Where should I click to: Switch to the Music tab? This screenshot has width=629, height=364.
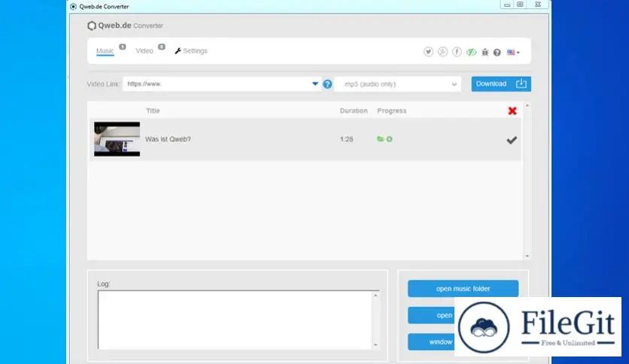(x=105, y=51)
